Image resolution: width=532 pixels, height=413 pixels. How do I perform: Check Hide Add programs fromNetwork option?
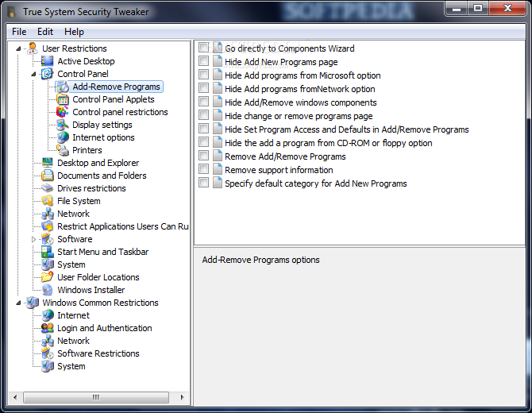pyautogui.click(x=203, y=88)
